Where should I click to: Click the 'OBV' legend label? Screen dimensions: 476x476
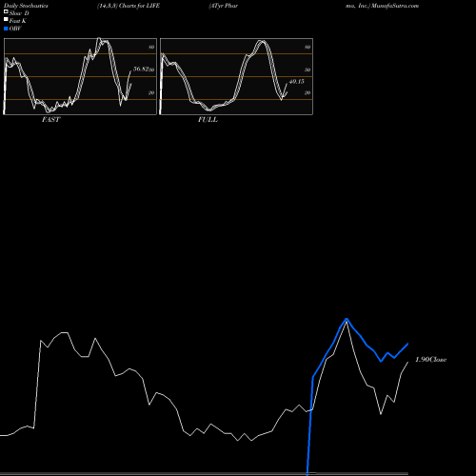tap(15, 29)
